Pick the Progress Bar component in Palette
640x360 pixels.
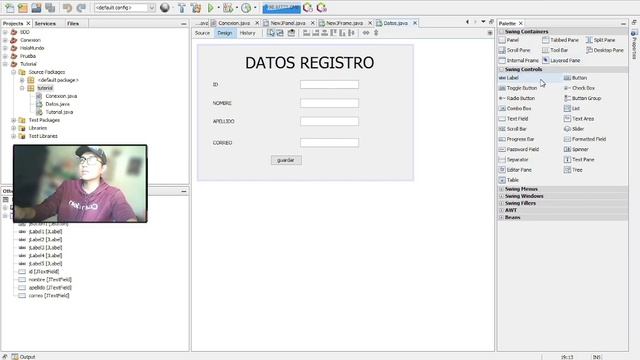tap(516, 139)
